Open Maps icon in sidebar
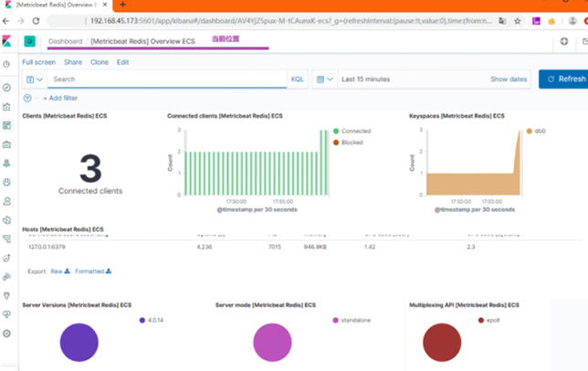588x371 pixels. (6, 164)
